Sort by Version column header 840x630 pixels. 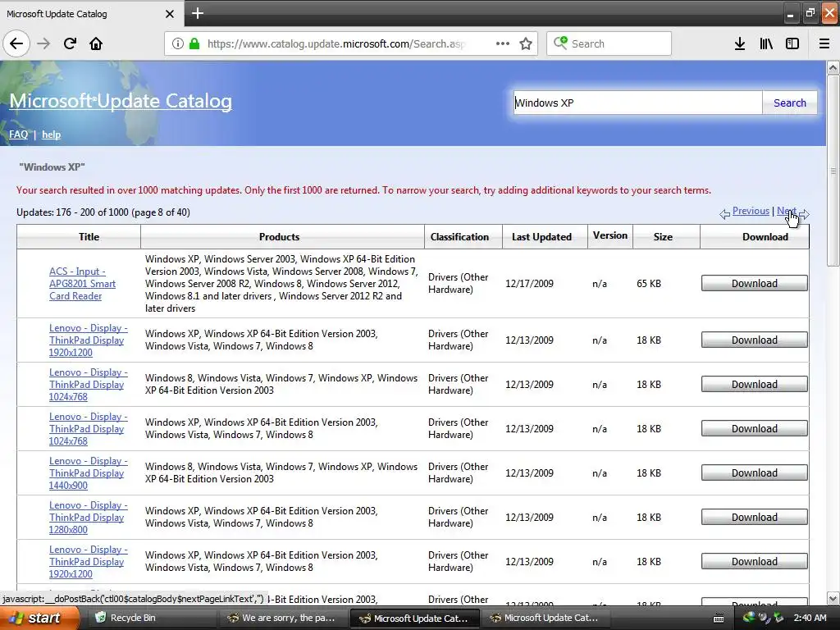(610, 235)
